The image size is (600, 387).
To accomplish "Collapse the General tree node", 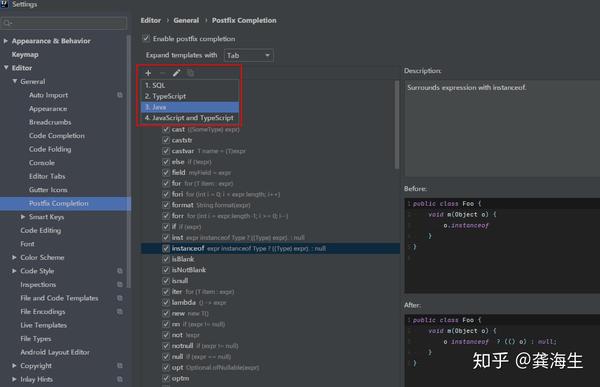I will point(15,81).
